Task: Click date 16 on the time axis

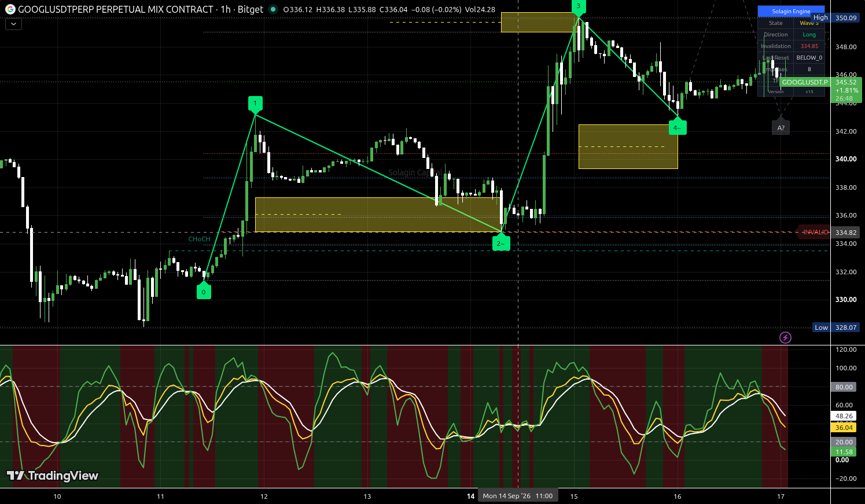Action: (678, 496)
